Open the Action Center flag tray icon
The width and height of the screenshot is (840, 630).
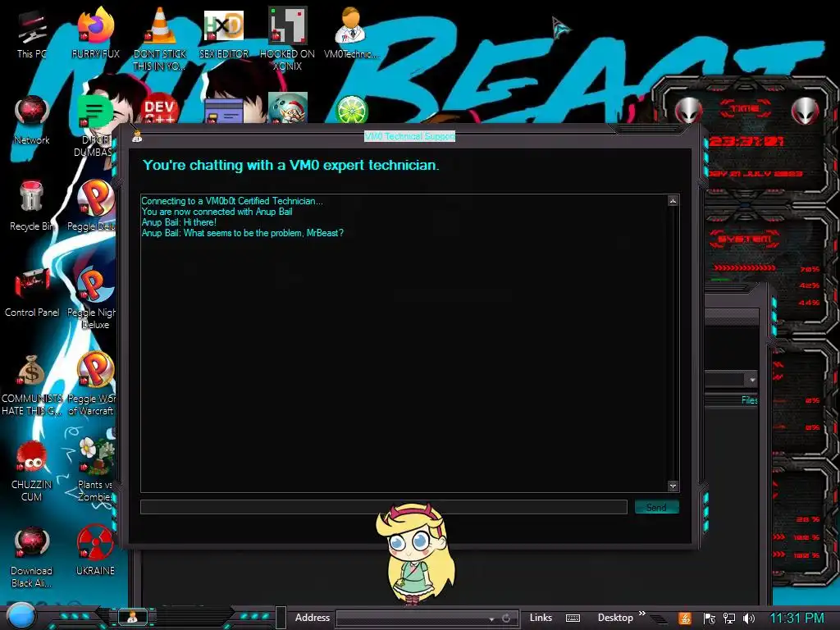click(x=710, y=619)
